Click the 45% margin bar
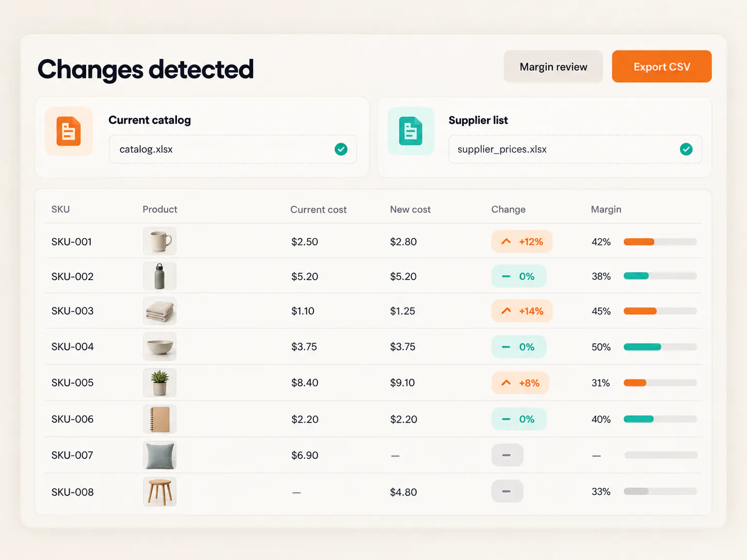This screenshot has height=560, width=747. click(660, 311)
